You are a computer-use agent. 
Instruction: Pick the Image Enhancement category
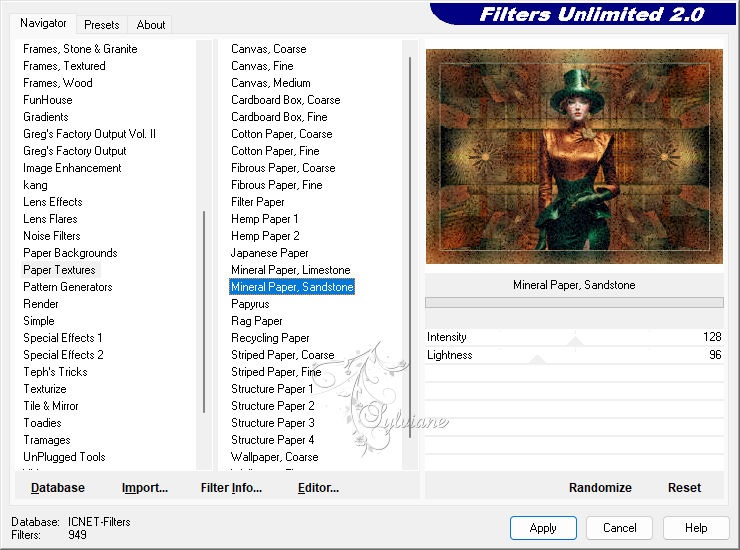click(x=72, y=168)
